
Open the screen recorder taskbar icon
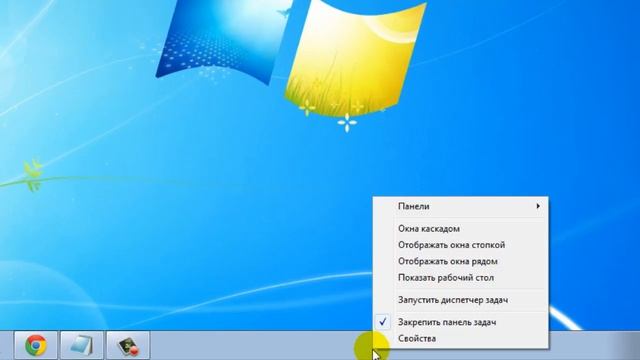click(x=128, y=345)
